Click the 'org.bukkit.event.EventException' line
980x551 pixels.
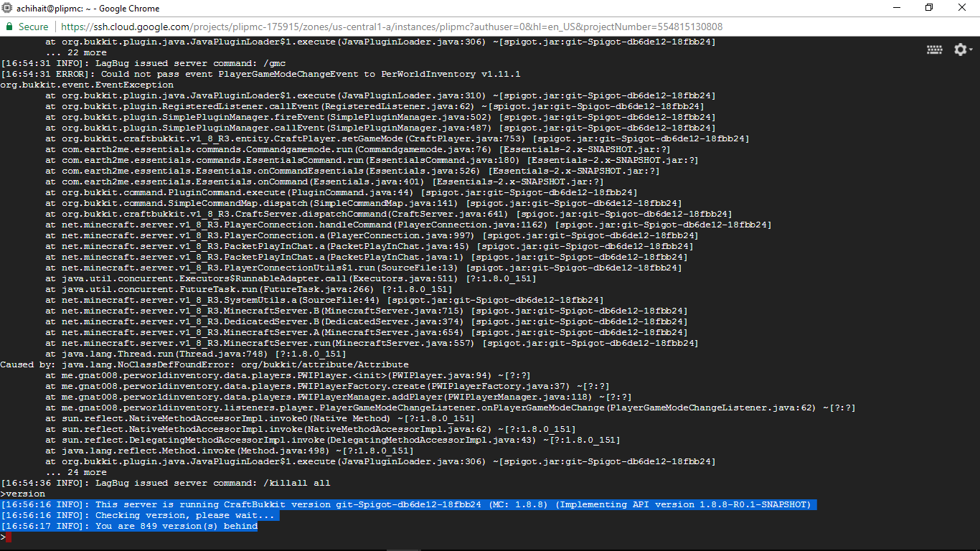tap(87, 85)
